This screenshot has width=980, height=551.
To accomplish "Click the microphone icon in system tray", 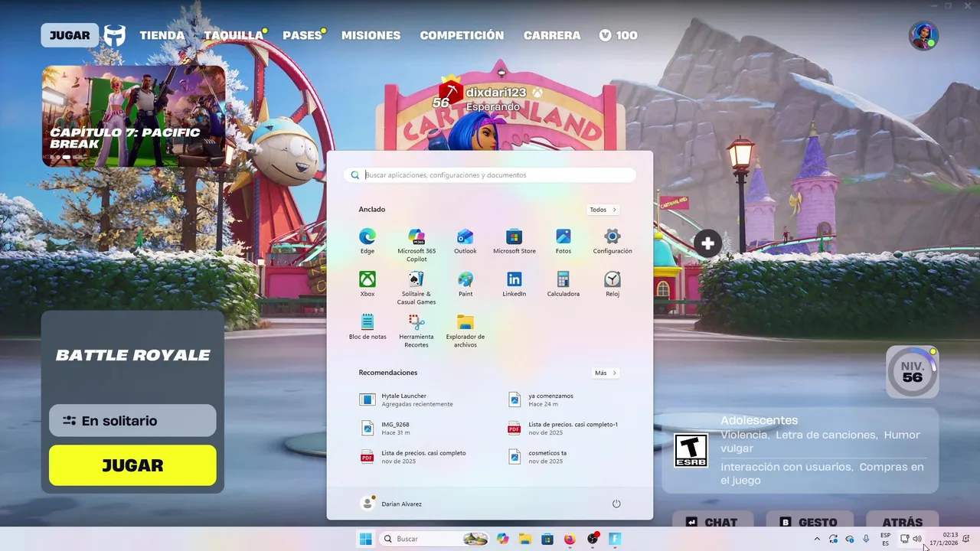I will pos(866,539).
